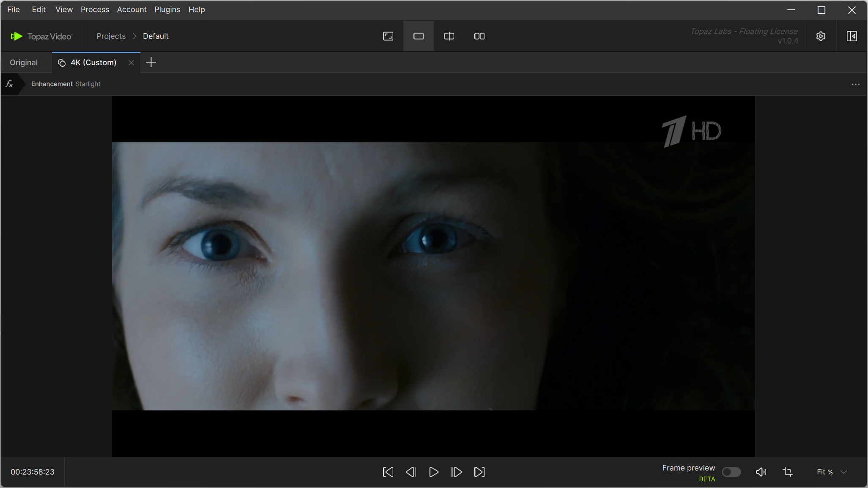The width and height of the screenshot is (868, 488).
Task: Jump to the start of video
Action: [x=388, y=472]
